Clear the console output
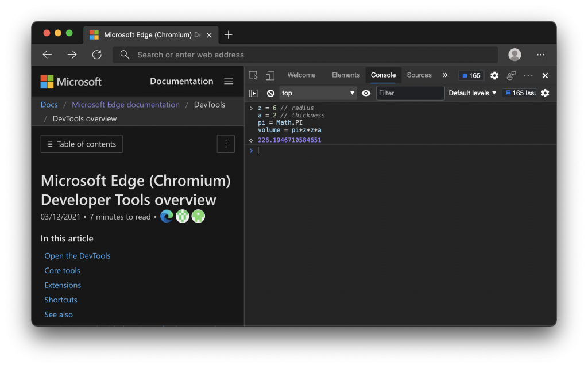 point(270,93)
